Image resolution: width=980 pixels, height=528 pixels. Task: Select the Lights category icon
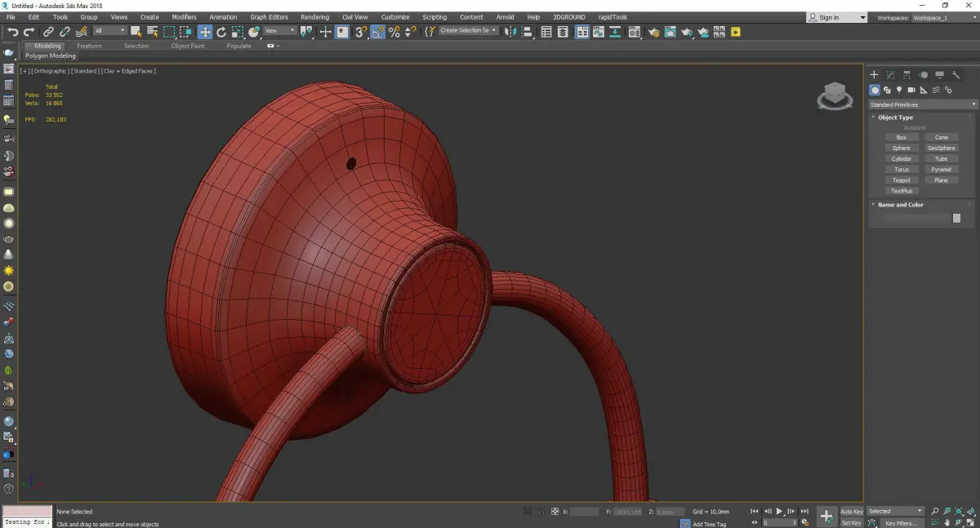(899, 90)
